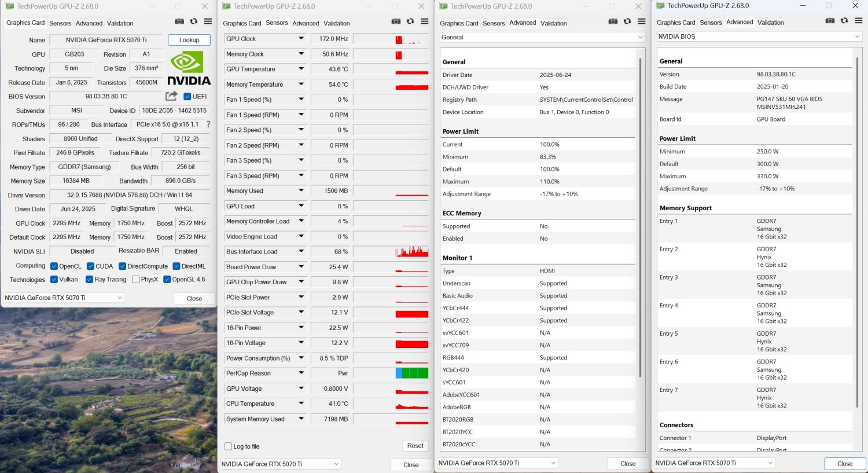Open the hamburger menu in the Advanced General window
Viewport: 868px width, 473px height.
click(x=642, y=21)
